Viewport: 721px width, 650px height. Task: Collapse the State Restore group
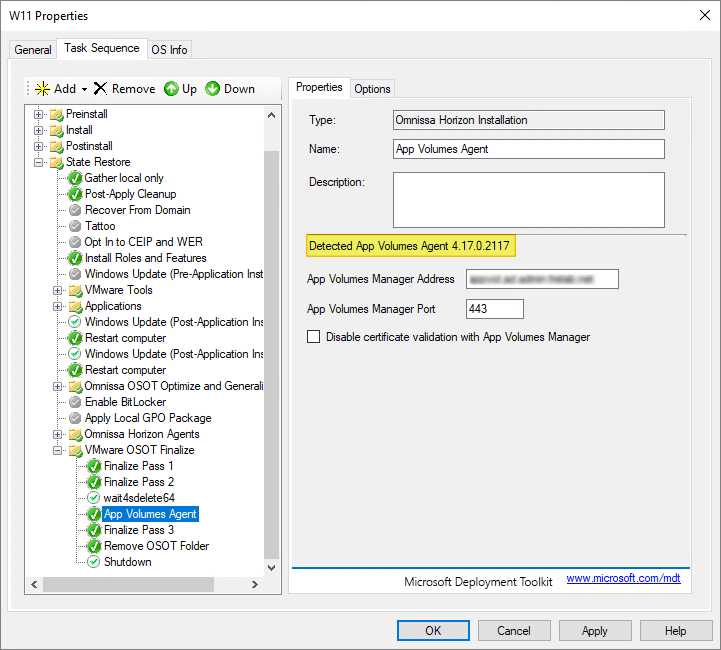[39, 162]
